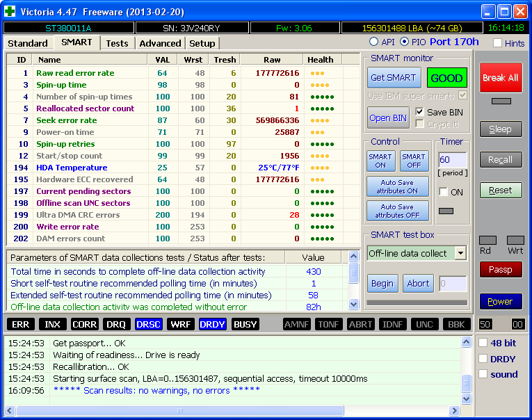
Task: Switch to the Tests tab
Action: click(117, 43)
